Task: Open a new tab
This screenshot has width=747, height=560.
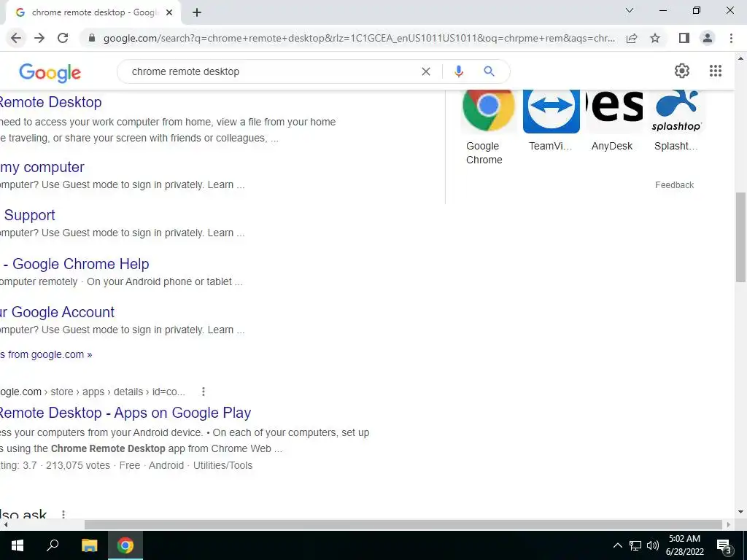Action: pos(197,13)
